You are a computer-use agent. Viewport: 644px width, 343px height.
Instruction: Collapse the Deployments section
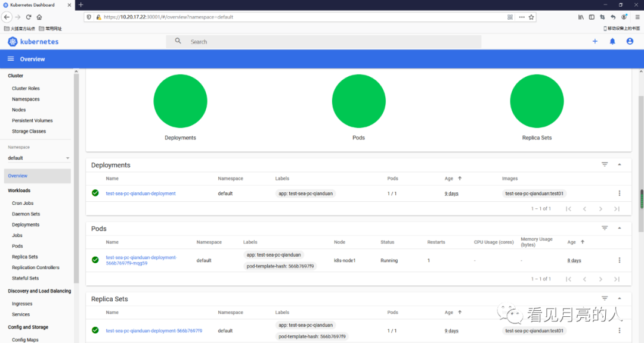(620, 164)
